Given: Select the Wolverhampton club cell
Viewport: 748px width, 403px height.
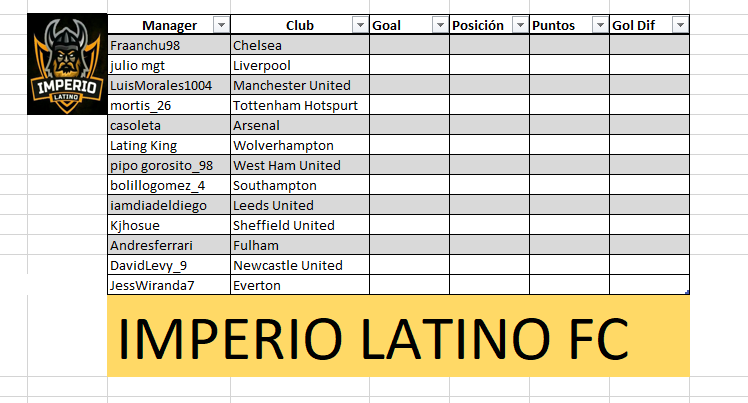Looking at the screenshot, I should point(300,145).
